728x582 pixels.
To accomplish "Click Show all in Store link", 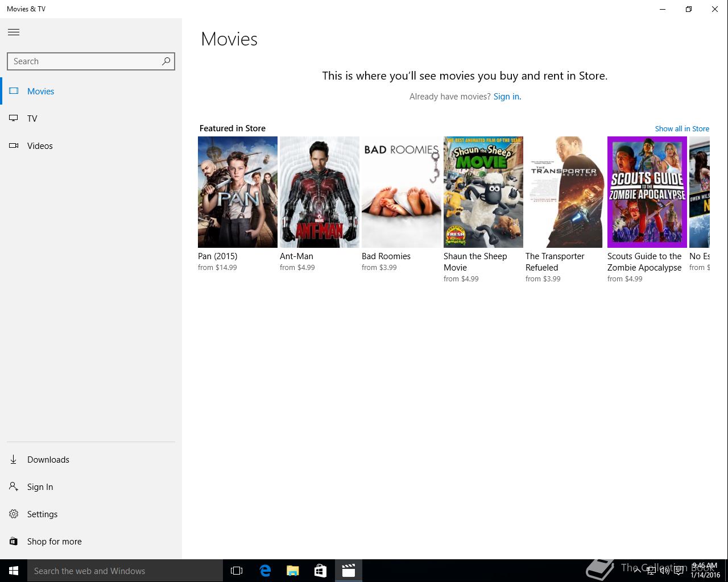I will 682,128.
